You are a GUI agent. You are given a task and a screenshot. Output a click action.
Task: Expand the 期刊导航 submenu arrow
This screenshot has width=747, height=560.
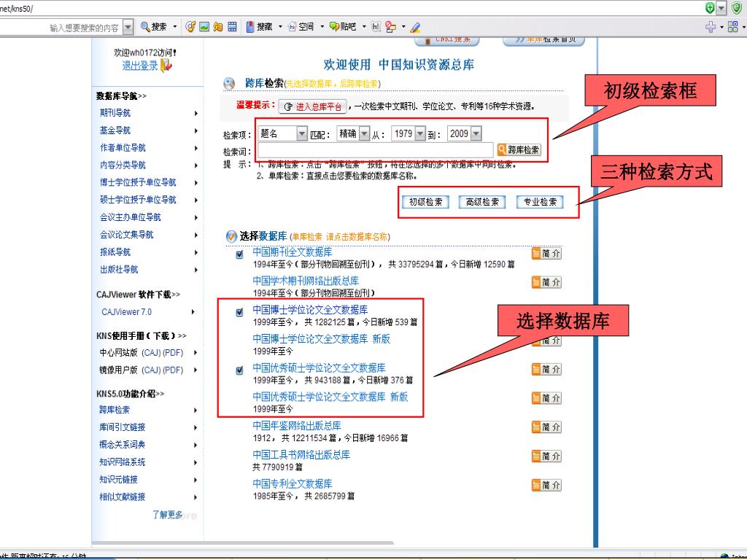[196, 113]
